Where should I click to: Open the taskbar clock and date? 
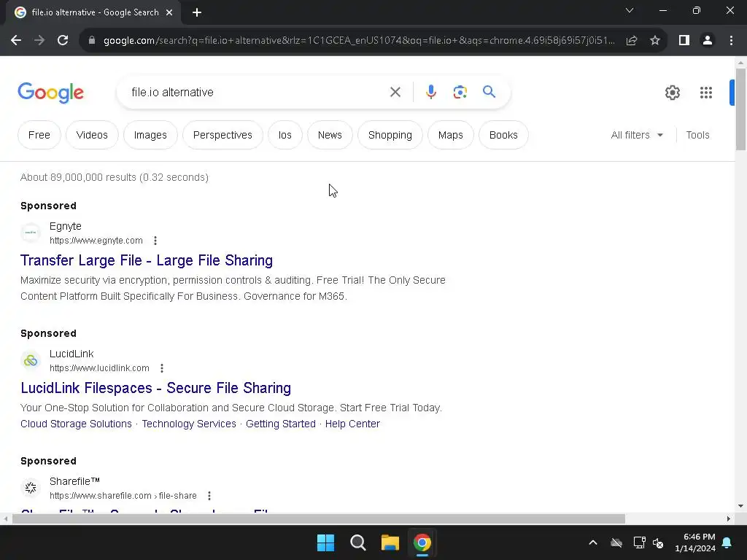[x=695, y=542]
